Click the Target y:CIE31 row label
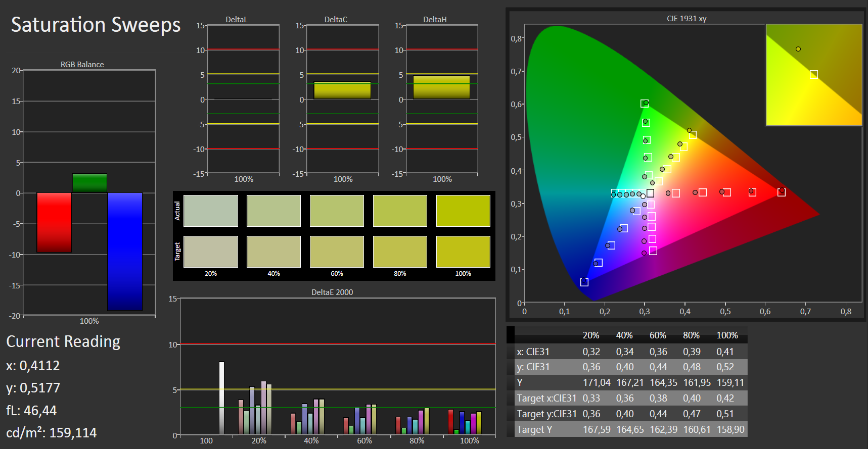This screenshot has height=449, width=868. click(546, 414)
